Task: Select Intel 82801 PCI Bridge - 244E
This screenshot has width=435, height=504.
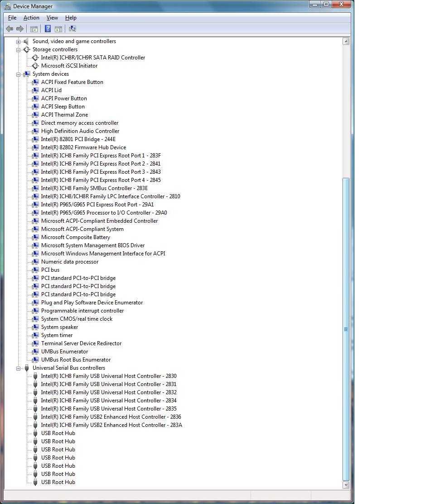Action: (x=78, y=139)
